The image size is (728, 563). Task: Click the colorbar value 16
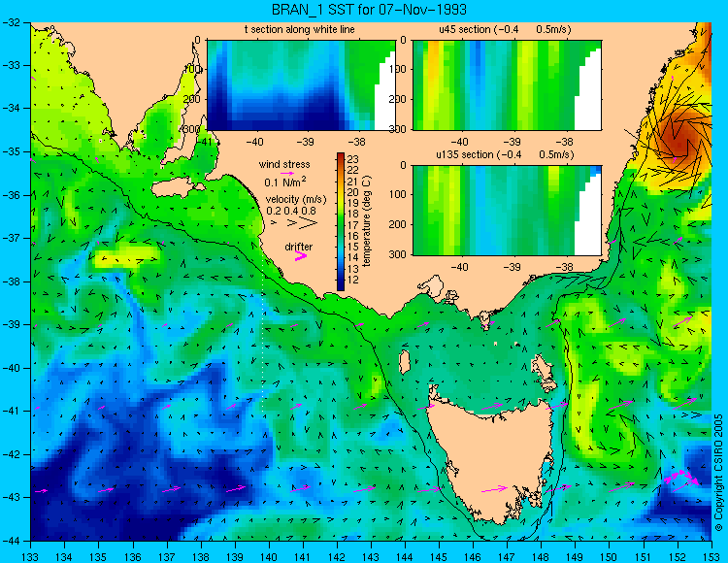(x=353, y=236)
